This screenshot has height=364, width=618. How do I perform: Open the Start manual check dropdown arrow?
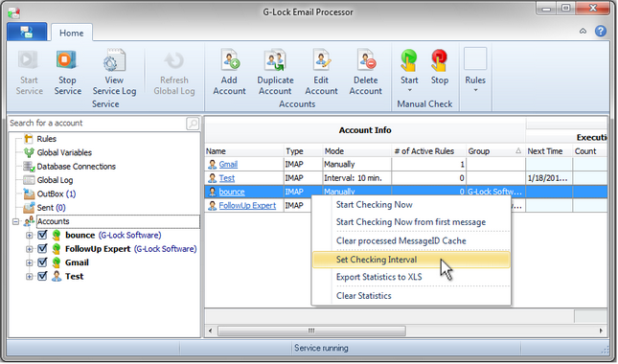pos(409,91)
